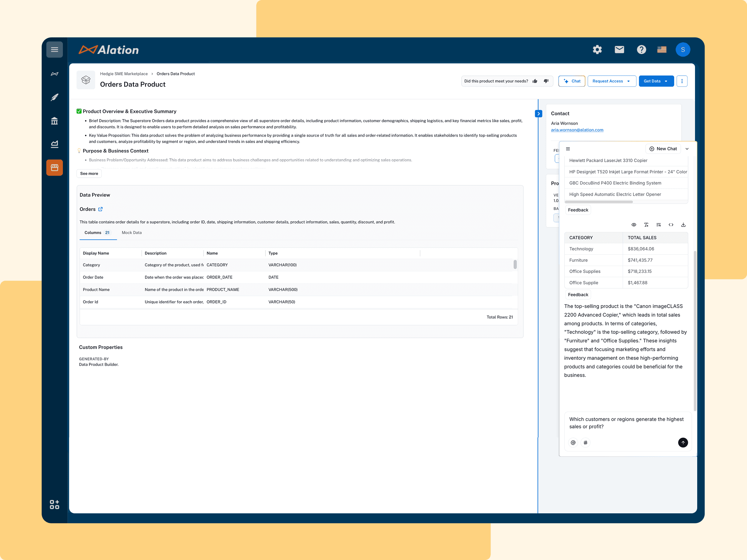The height and width of the screenshot is (560, 747).
Task: Open the marketplace icon in left sidebar
Action: tap(54, 167)
